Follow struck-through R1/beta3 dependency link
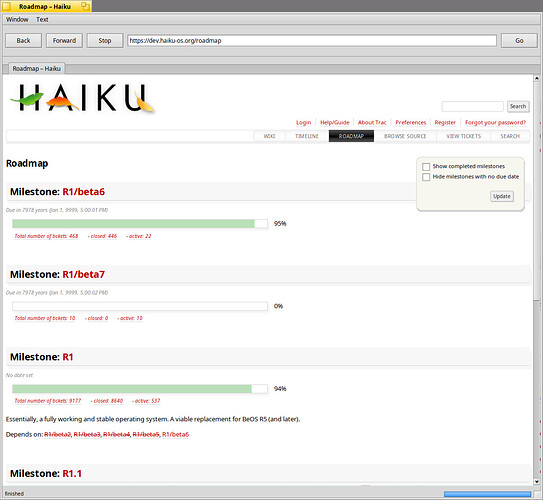 tap(87, 435)
